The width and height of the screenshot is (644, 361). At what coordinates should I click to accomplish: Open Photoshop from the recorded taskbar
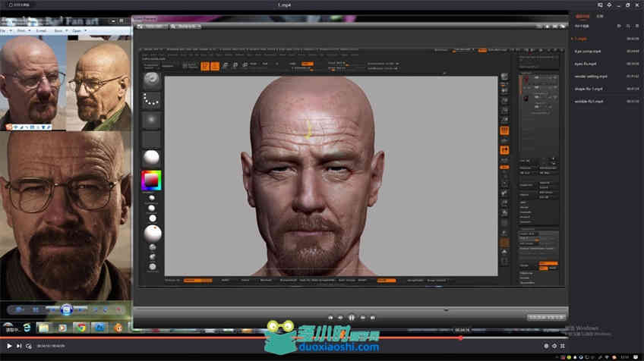99,328
